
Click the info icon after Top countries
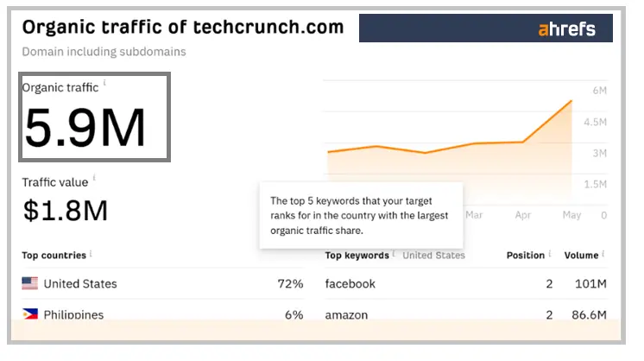pos(91,254)
